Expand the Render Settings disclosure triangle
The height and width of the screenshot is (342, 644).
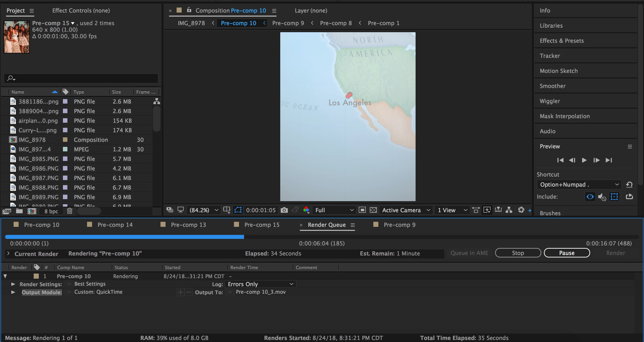[13, 284]
